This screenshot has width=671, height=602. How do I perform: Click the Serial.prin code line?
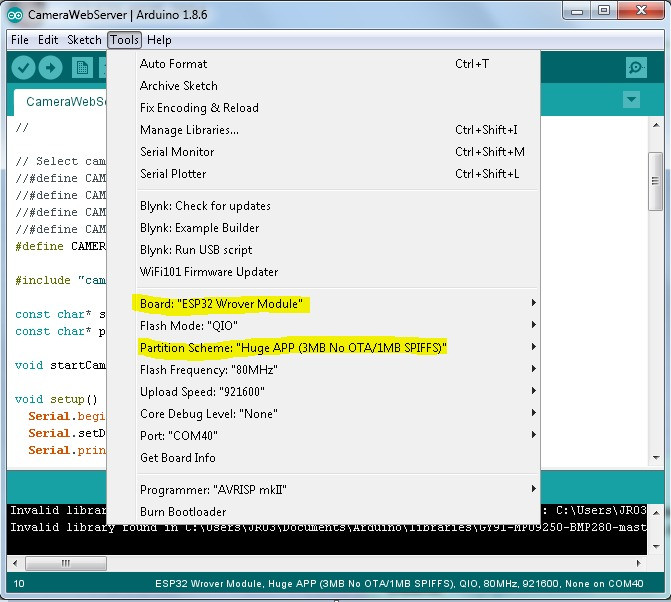[67, 451]
